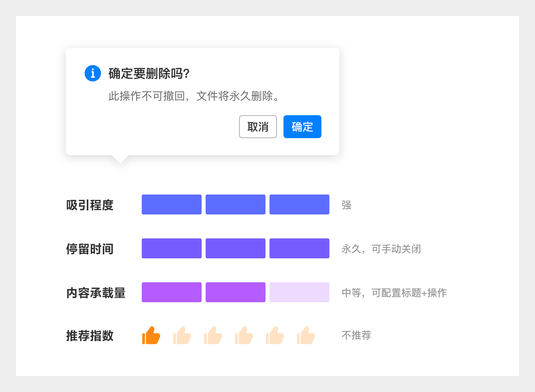
Task: Click third blue bar of 吸引程度
Action: coord(299,204)
